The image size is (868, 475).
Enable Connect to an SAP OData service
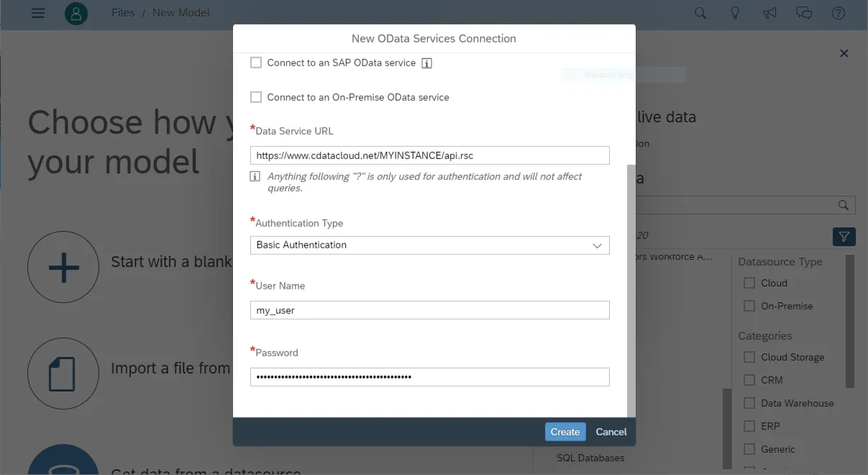pos(256,63)
